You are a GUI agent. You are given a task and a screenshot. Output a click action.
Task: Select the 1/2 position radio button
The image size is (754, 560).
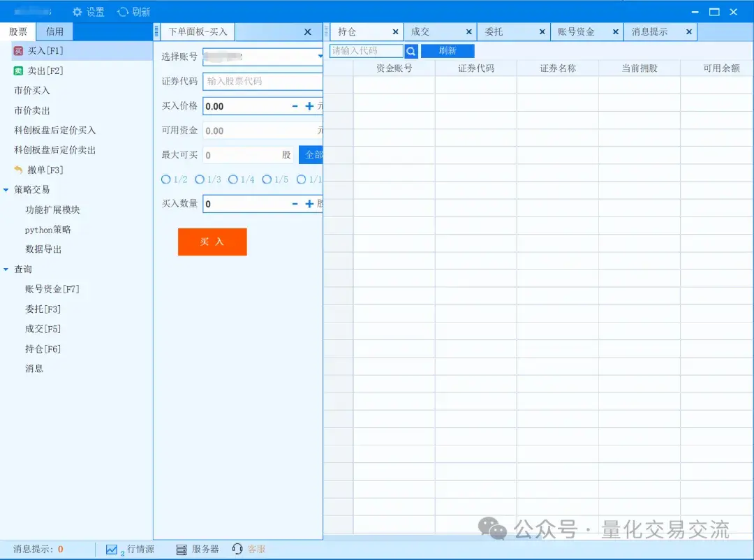coord(166,179)
